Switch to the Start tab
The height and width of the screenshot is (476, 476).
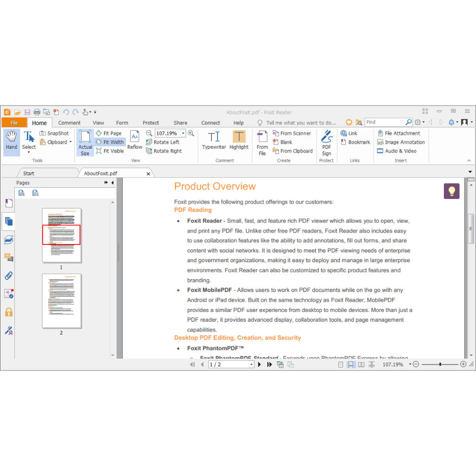(28, 173)
